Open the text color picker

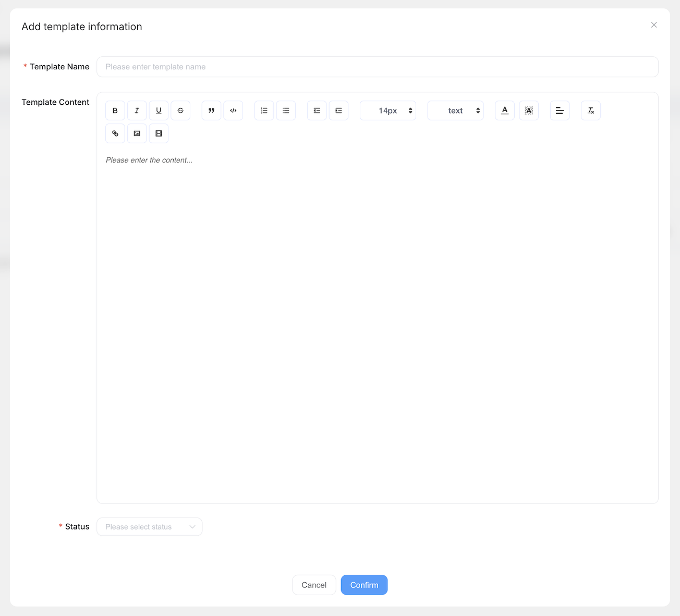coord(505,110)
